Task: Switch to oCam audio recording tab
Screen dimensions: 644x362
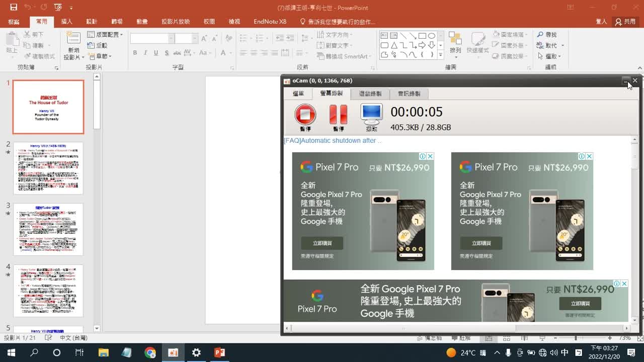Action: click(409, 94)
